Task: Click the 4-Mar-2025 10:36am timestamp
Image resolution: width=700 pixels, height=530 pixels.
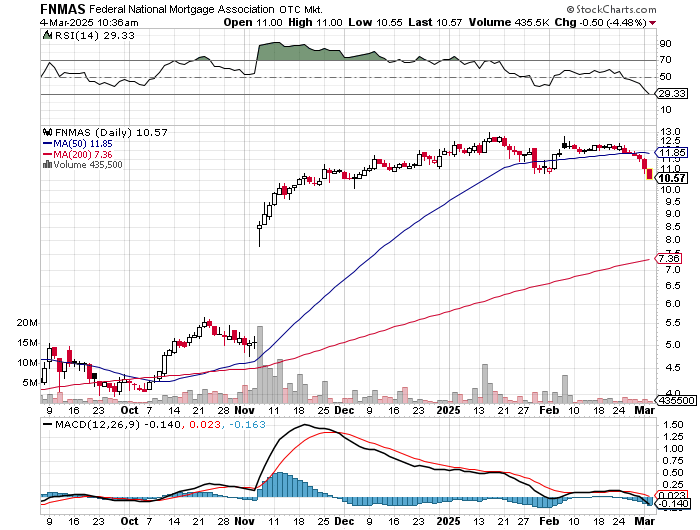Action: coord(89,23)
